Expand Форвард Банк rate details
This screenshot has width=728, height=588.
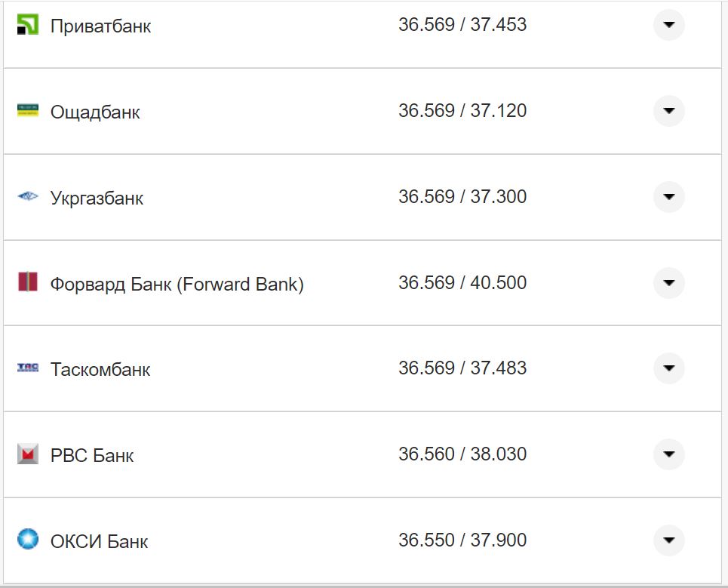pyautogui.click(x=668, y=283)
